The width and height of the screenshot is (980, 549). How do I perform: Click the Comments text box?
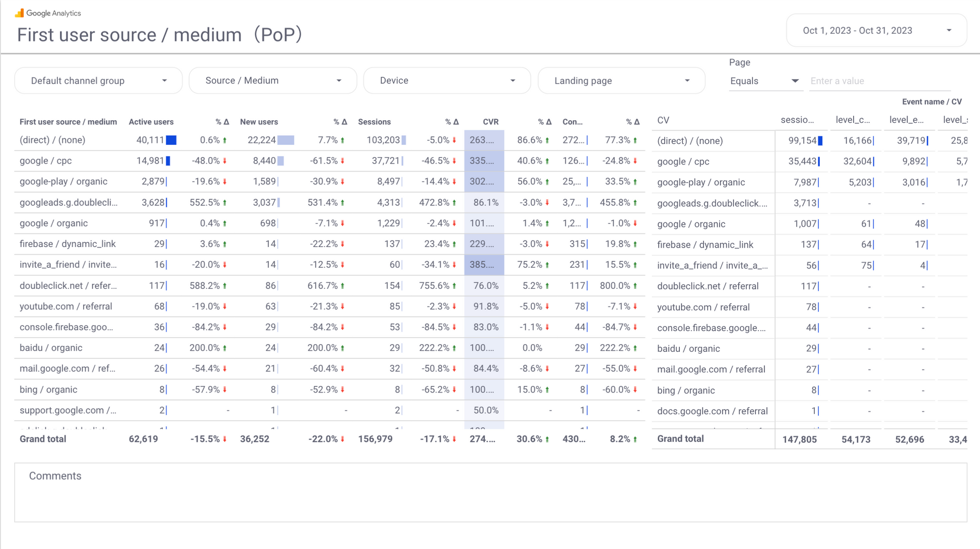click(491, 493)
